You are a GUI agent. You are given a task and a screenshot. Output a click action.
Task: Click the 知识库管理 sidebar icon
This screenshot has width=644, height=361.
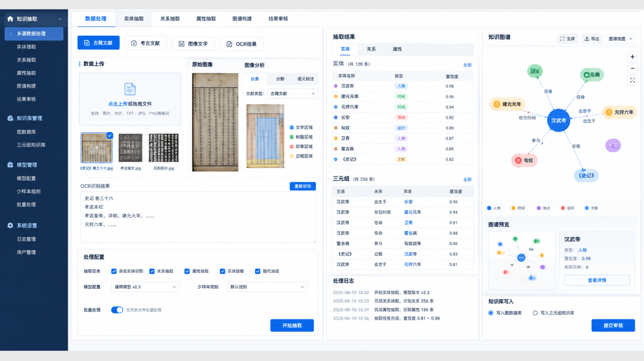pos(10,118)
